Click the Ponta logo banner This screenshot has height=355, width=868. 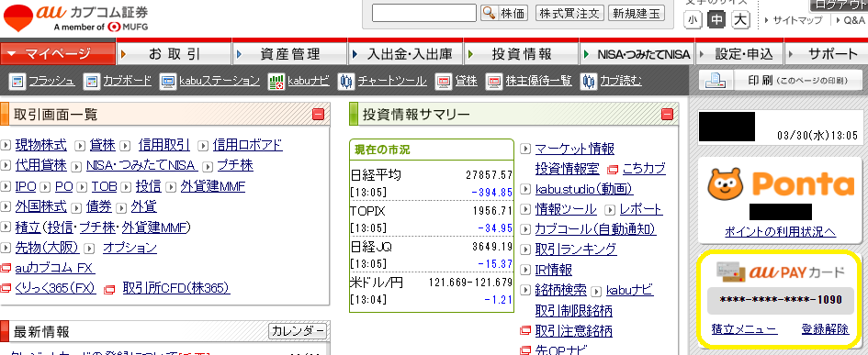click(781, 183)
